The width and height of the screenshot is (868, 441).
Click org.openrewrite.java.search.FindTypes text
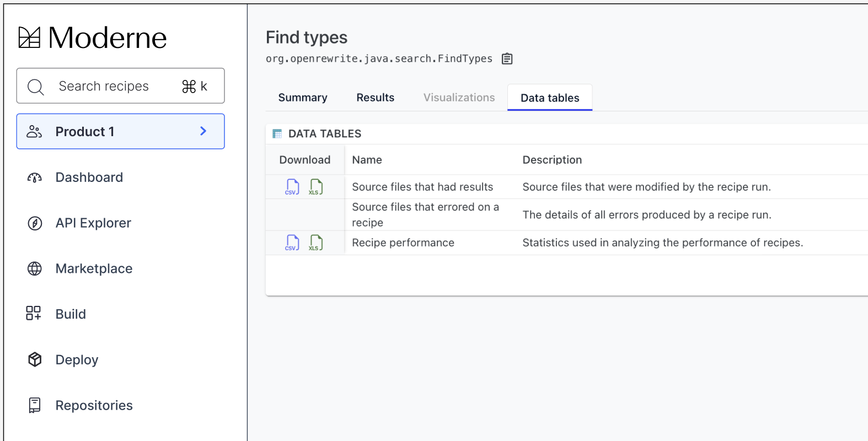379,58
